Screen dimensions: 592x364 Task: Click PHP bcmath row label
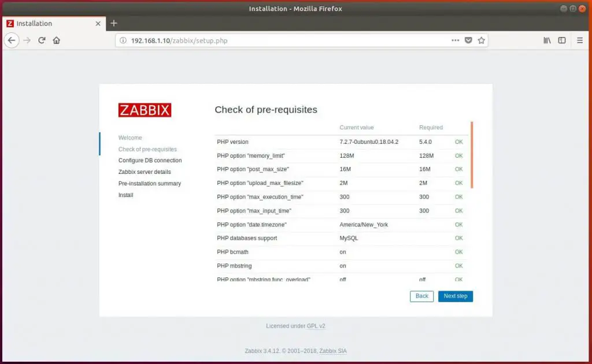click(x=232, y=252)
